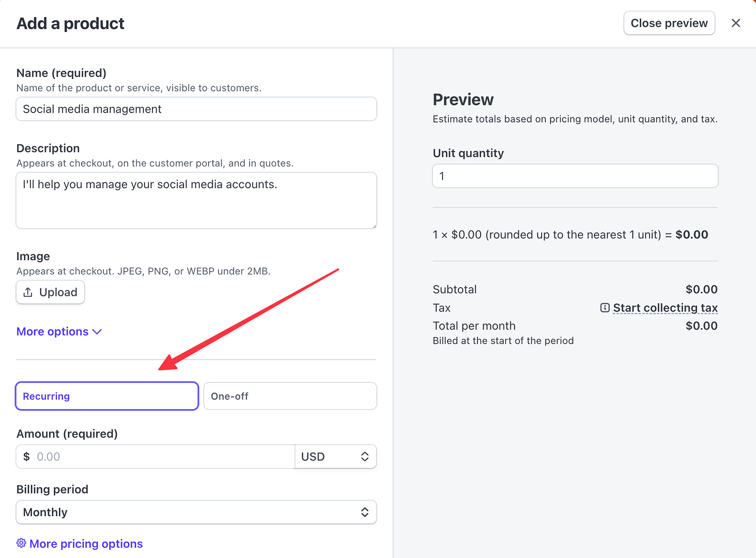Click the dollar sign in the Amount field

coord(26,456)
